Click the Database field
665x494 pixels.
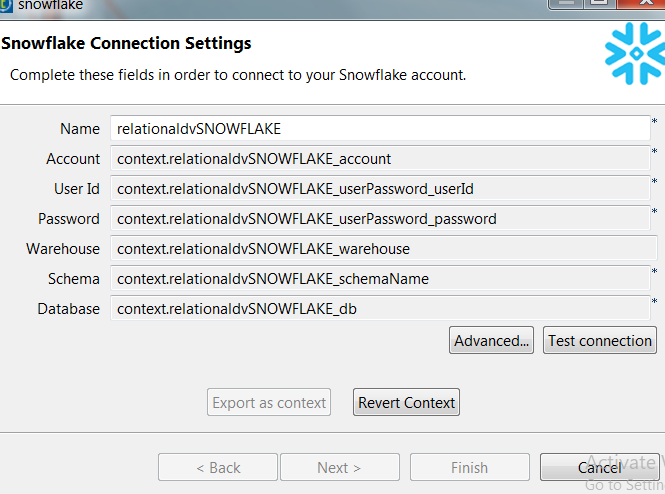coord(380,309)
